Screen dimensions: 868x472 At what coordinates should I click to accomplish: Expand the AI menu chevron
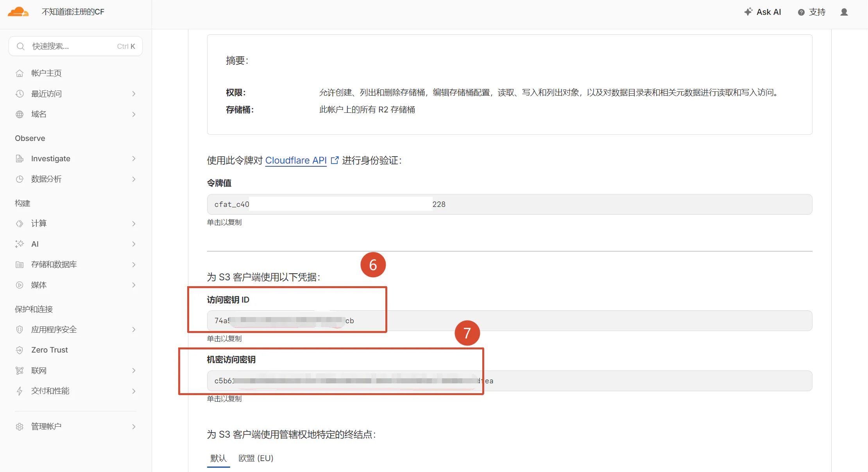click(x=134, y=244)
